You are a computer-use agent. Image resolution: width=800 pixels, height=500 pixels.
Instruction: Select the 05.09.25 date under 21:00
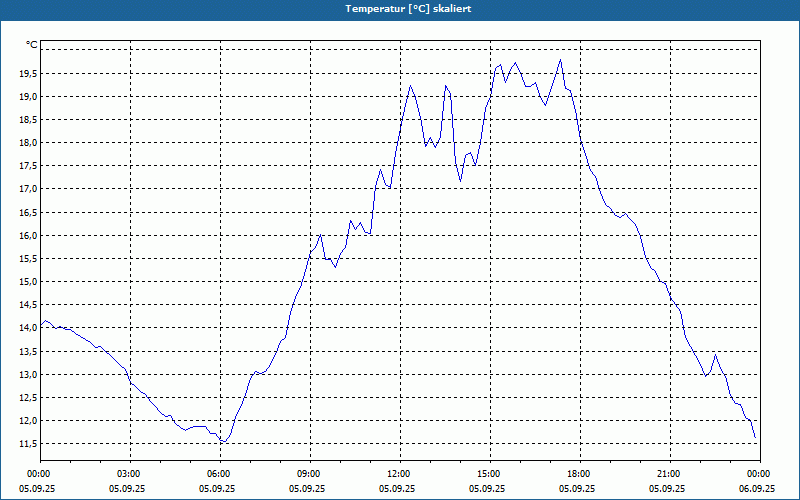pos(667,488)
